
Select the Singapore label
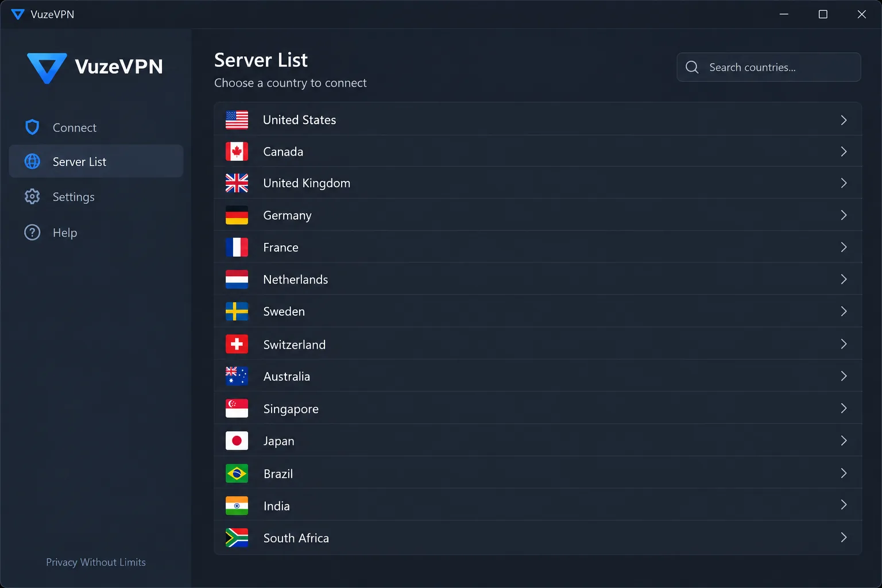pyautogui.click(x=291, y=409)
